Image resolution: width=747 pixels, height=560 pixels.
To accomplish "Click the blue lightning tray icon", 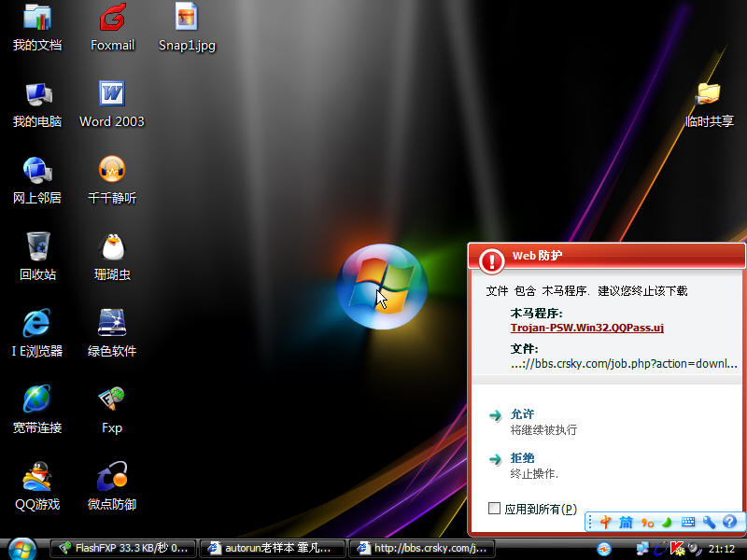I will [604, 549].
